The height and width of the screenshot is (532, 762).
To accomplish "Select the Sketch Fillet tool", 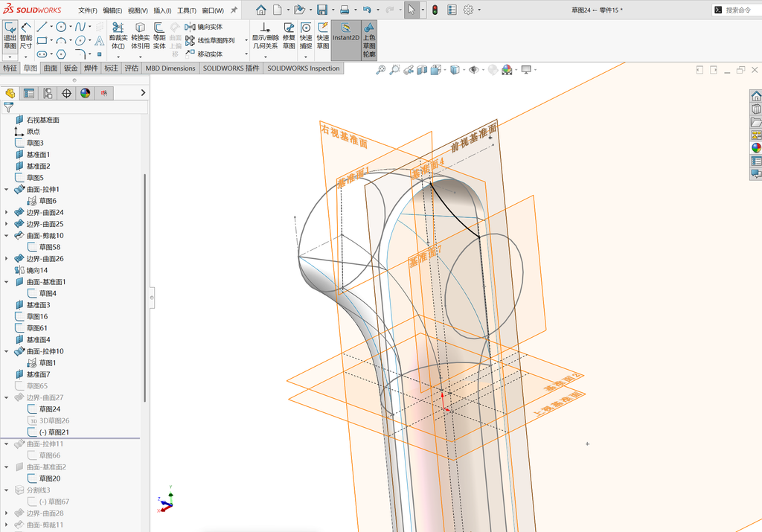I will (80, 54).
